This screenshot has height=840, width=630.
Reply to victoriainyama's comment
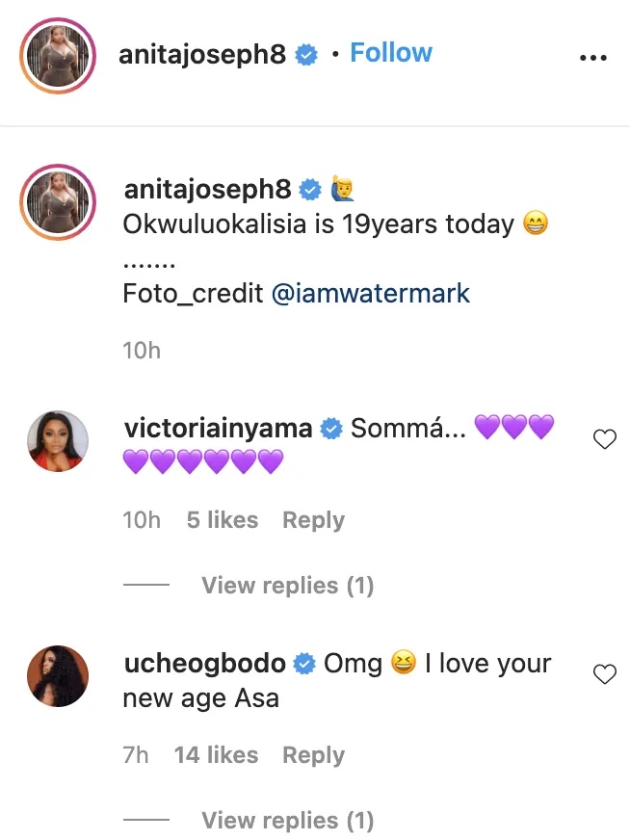pyautogui.click(x=313, y=520)
